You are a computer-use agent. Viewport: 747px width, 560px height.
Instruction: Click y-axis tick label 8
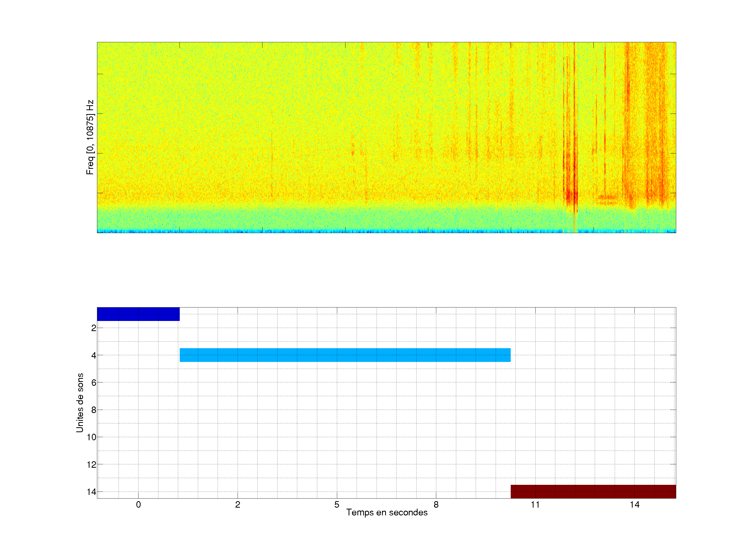pyautogui.click(x=94, y=410)
